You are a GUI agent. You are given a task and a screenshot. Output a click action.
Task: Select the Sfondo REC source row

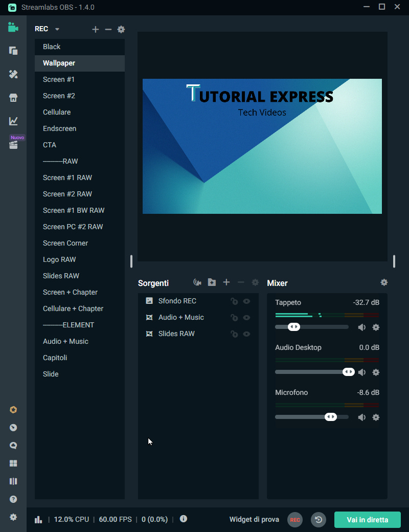198,301
